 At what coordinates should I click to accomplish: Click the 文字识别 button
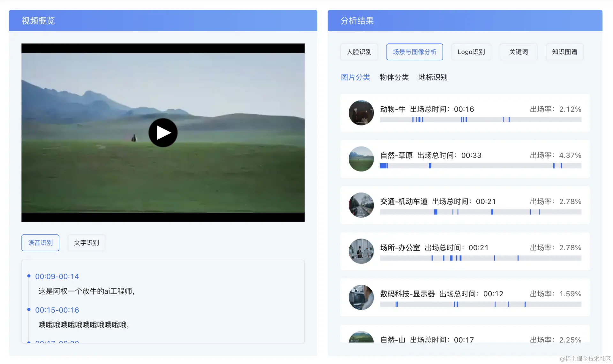click(x=86, y=243)
